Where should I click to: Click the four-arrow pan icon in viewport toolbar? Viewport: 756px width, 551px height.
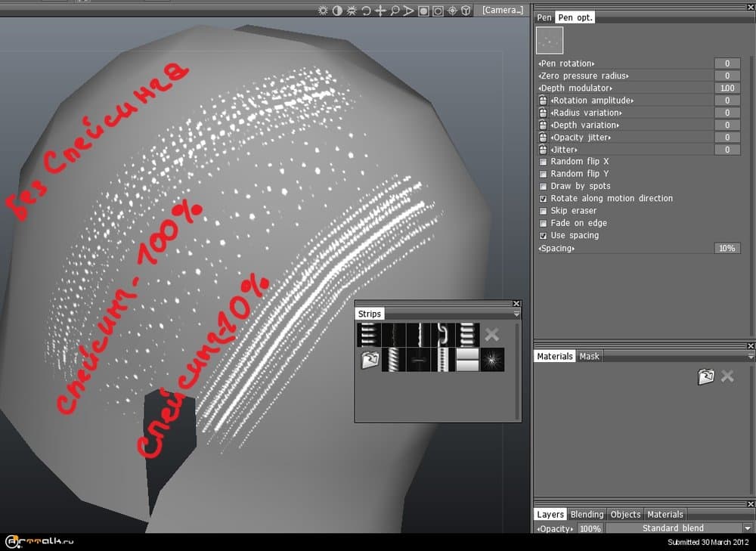click(380, 11)
